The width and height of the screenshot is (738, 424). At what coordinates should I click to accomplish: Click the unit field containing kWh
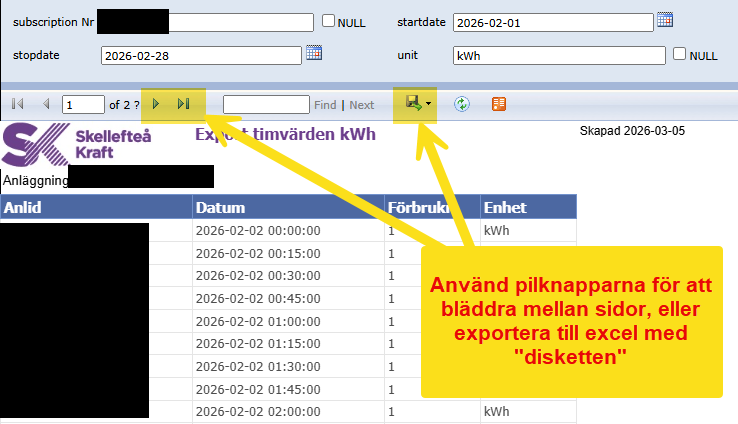click(x=558, y=55)
